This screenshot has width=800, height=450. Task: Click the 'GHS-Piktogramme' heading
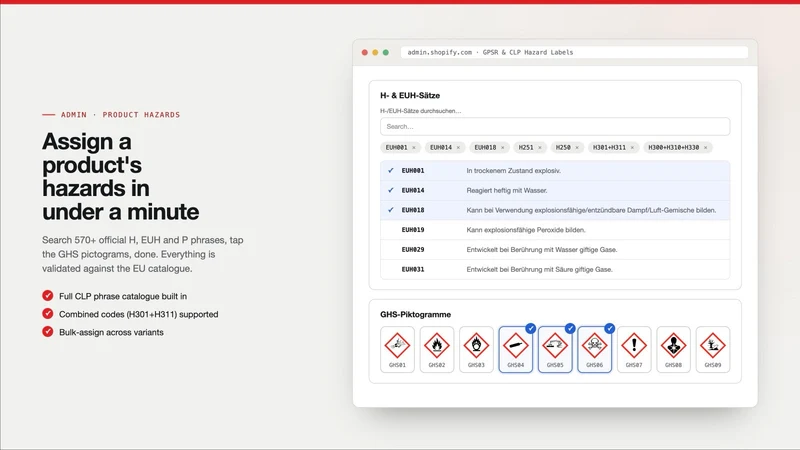pyautogui.click(x=415, y=315)
